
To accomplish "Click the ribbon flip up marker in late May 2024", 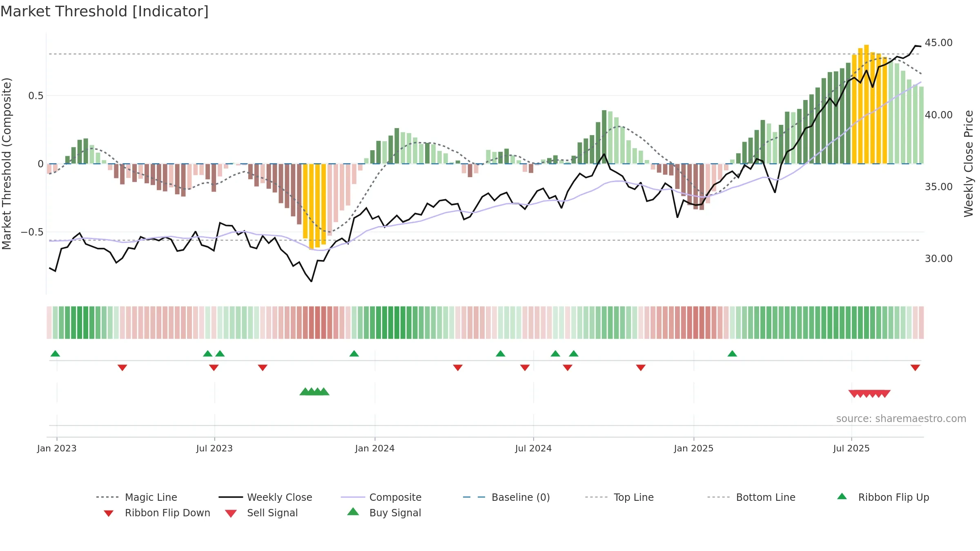I will (x=501, y=353).
